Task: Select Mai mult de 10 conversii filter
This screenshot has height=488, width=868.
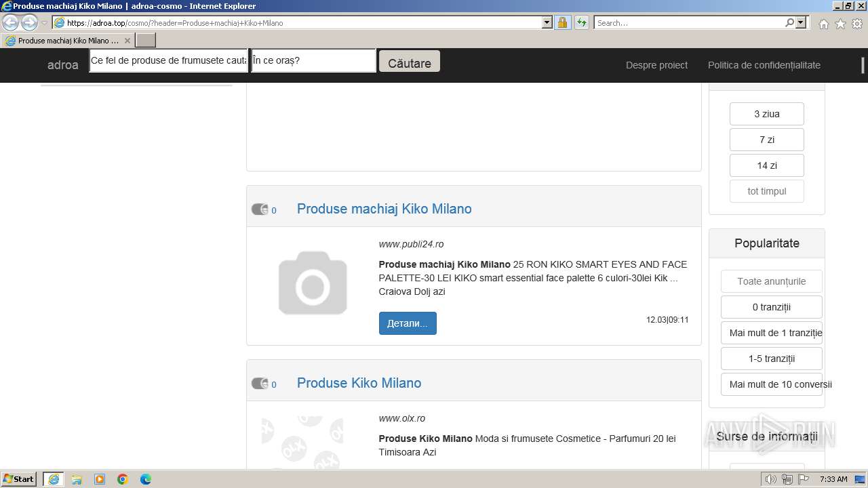Action: click(x=772, y=384)
